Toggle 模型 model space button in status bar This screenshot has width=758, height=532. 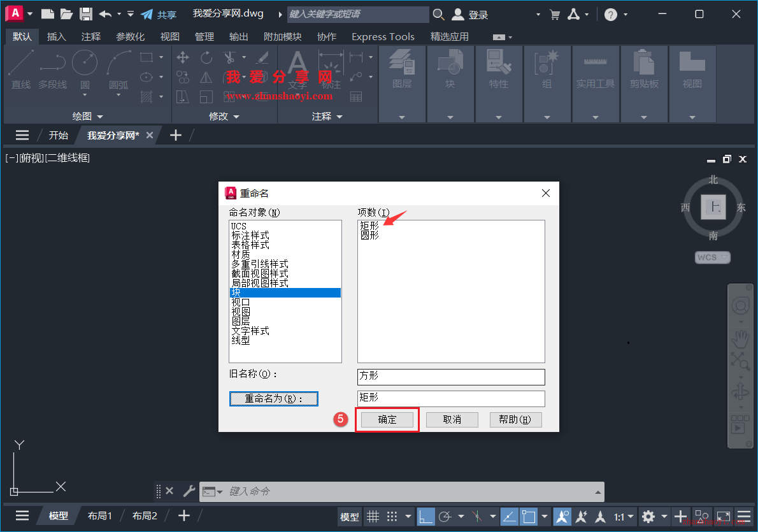coord(350,517)
